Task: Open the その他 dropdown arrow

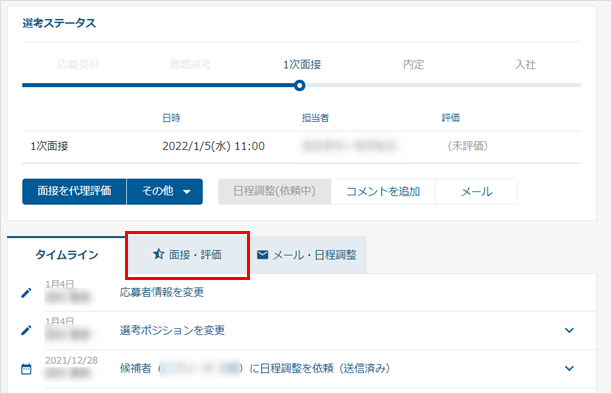Action: coord(187,192)
